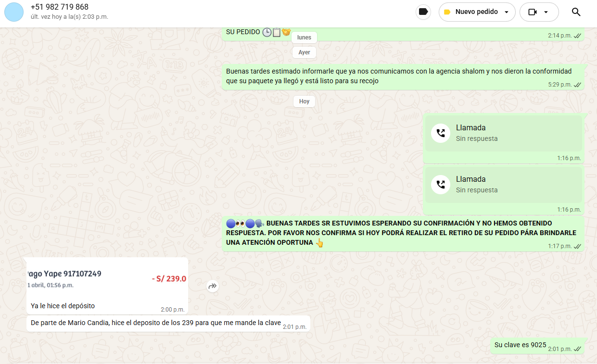This screenshot has width=597, height=364.
Task: Click the yellow label icon beside Nuevo pedido
Action: (447, 12)
